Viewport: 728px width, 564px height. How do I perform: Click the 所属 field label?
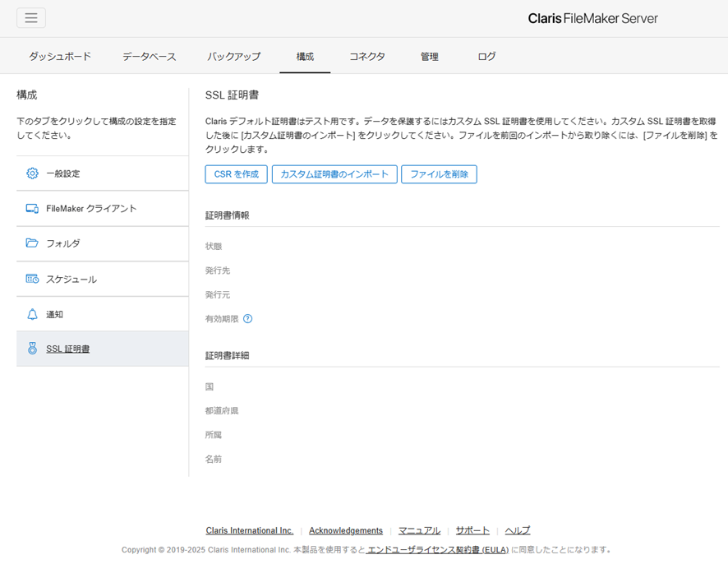[214, 435]
